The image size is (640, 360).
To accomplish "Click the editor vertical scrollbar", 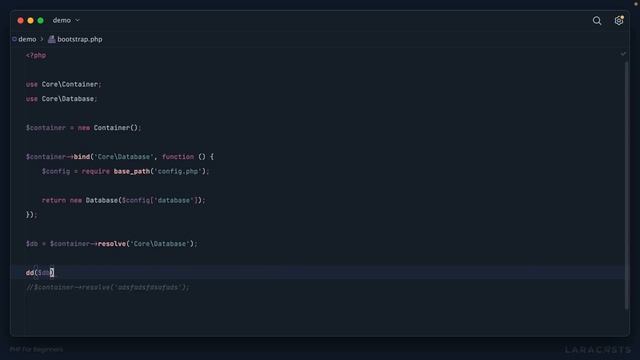I will (627, 186).
